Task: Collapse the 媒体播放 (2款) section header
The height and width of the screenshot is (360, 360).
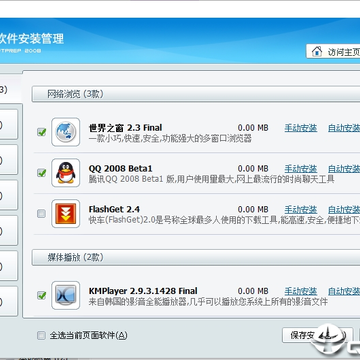Action: pos(196,257)
